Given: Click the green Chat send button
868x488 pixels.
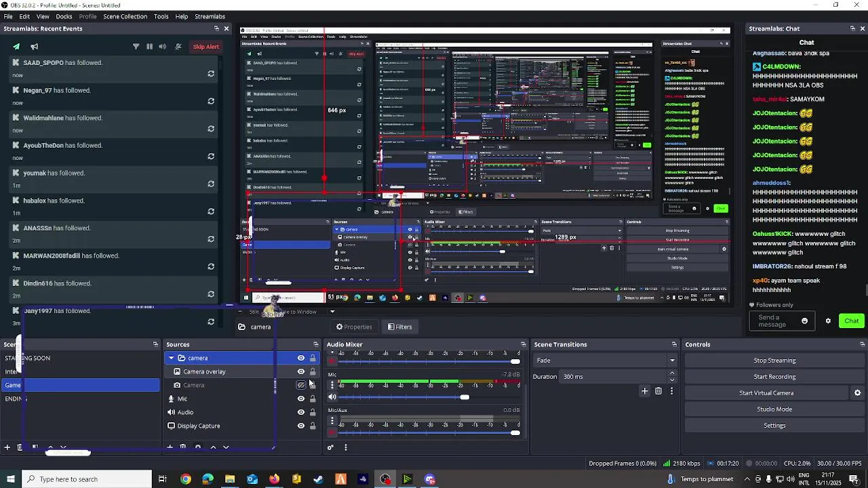Looking at the screenshot, I should tap(852, 321).
